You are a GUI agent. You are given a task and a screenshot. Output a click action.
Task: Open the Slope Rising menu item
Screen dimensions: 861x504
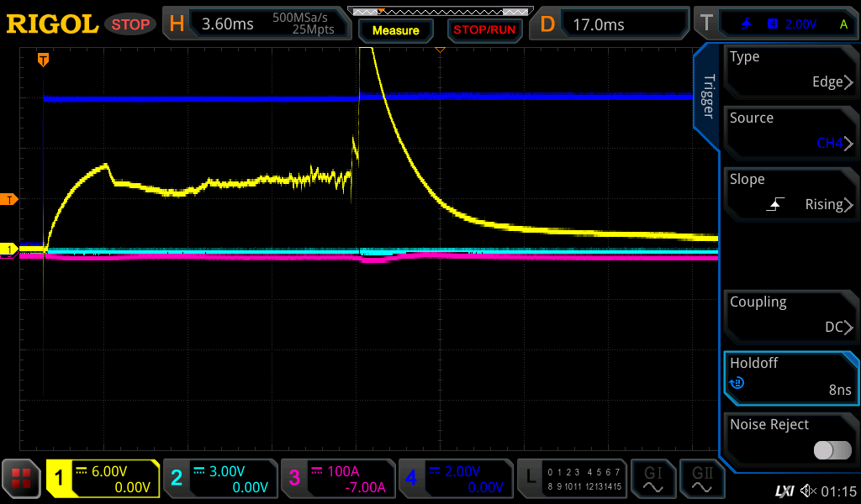[790, 193]
